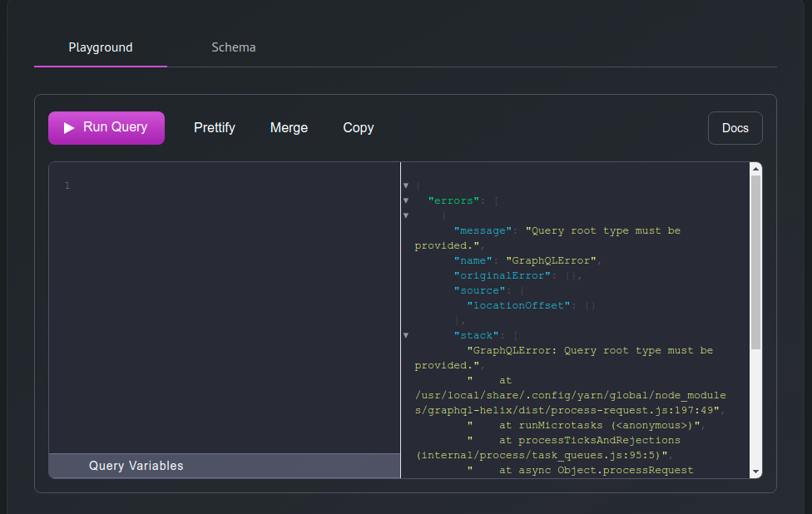Click the "message" key in results
812x514 pixels.
483,230
